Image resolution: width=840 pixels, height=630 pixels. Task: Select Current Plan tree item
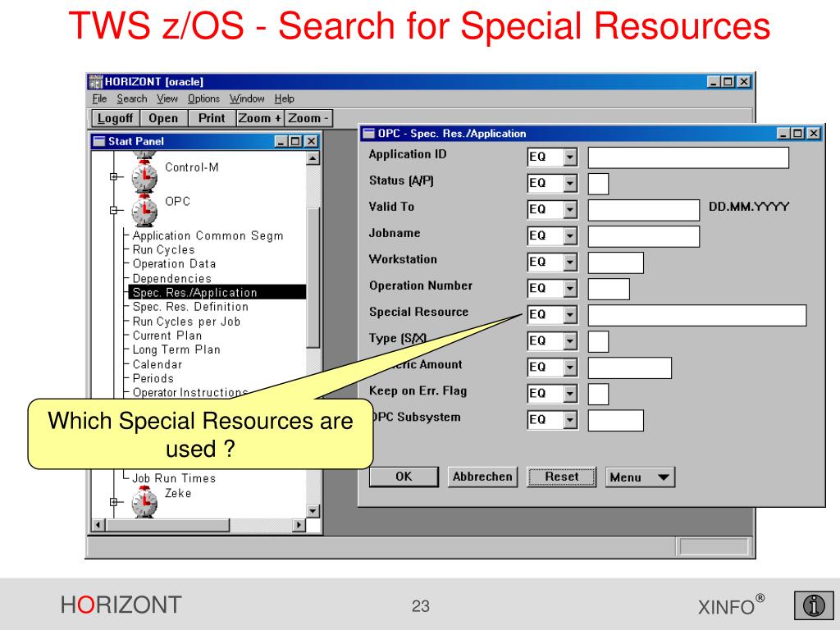167,336
